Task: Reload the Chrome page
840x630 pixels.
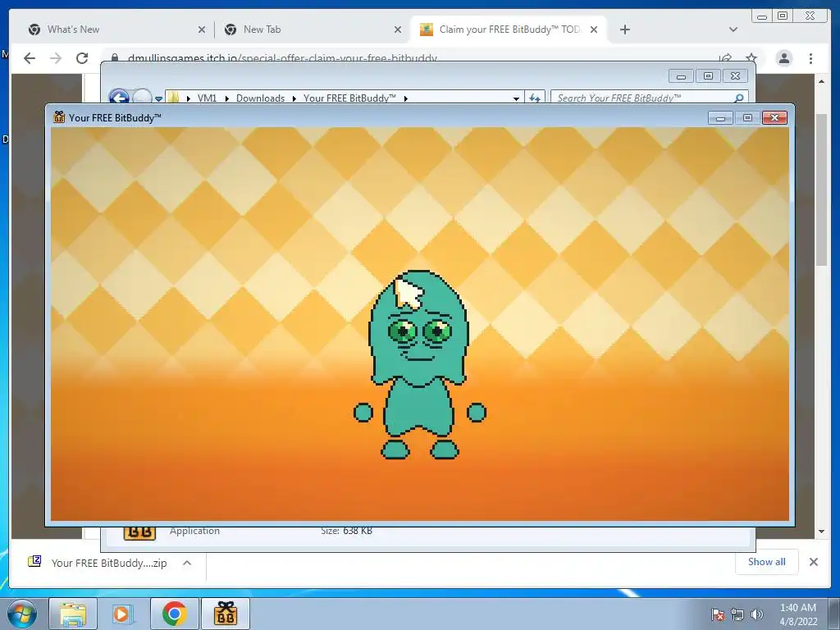Action: (82, 58)
